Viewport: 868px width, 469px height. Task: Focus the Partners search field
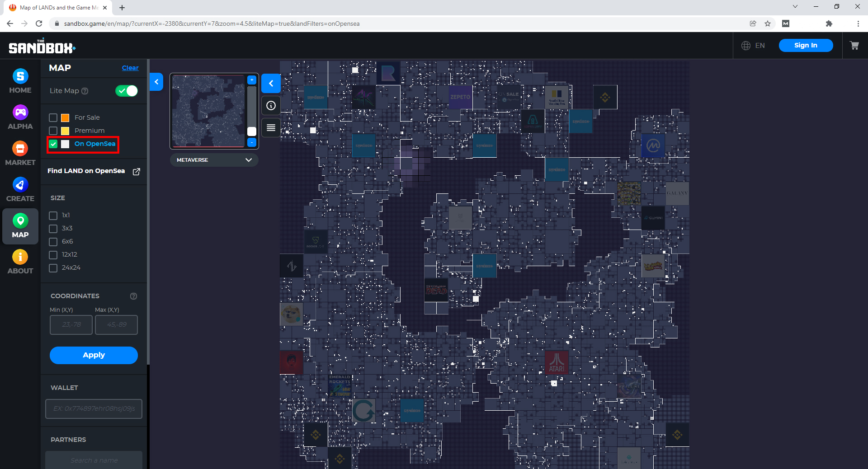click(x=94, y=460)
